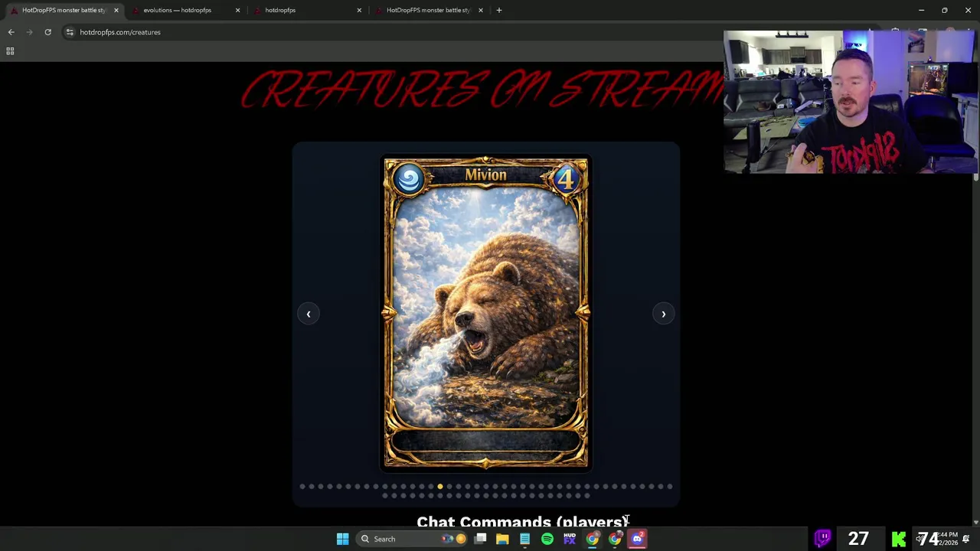
Task: Open the notepad app on the taskbar
Action: click(x=524, y=539)
